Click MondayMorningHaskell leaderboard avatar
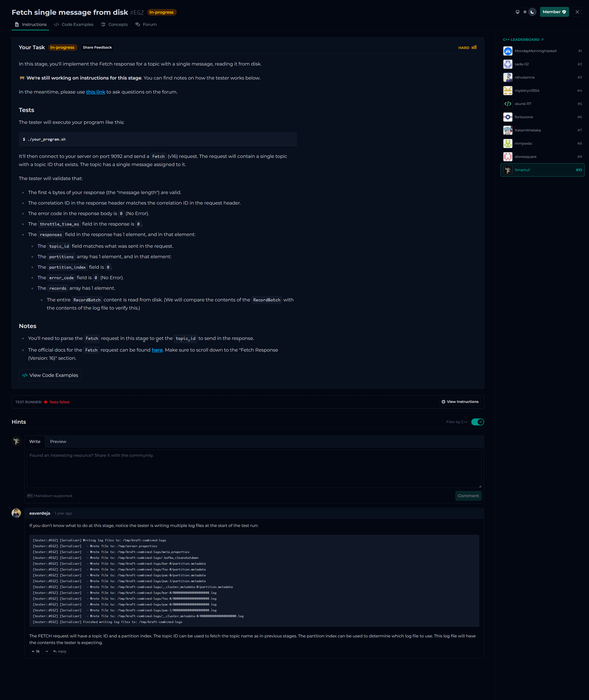The image size is (589, 700). tap(507, 51)
